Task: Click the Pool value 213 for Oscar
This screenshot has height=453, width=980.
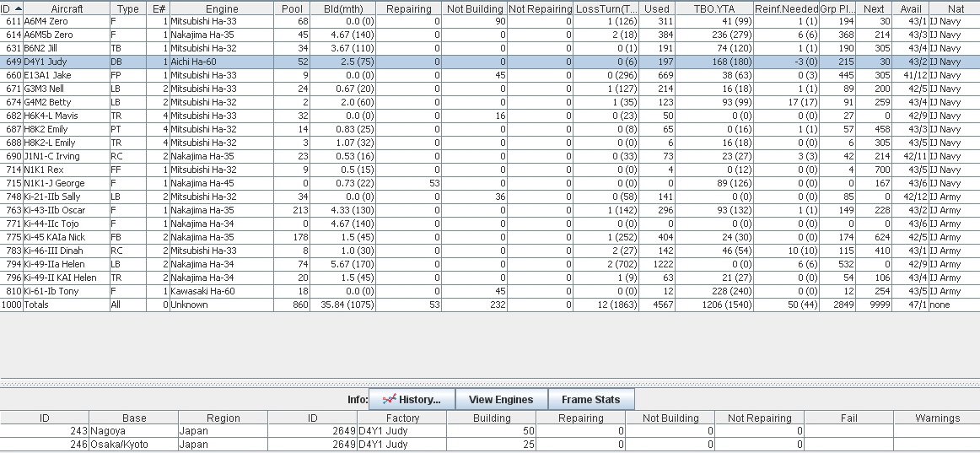Action: (x=292, y=210)
